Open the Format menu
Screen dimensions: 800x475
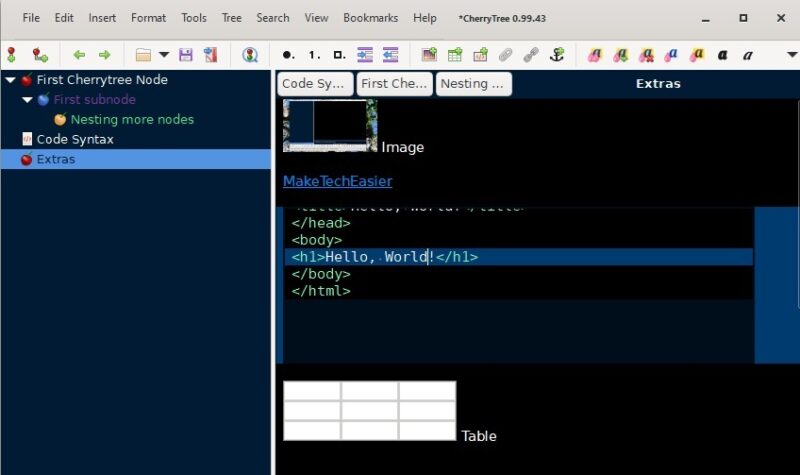tap(148, 18)
